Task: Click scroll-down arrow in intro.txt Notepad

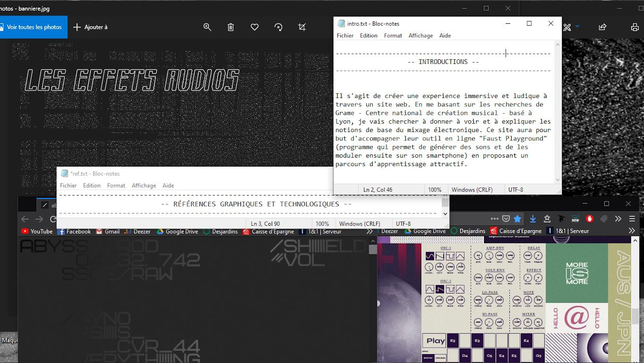Action: pyautogui.click(x=557, y=180)
